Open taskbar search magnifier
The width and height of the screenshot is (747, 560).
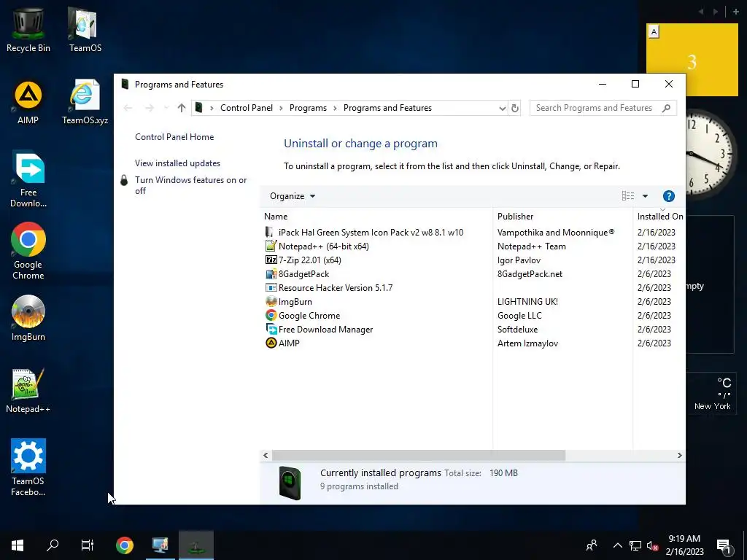[53, 545]
